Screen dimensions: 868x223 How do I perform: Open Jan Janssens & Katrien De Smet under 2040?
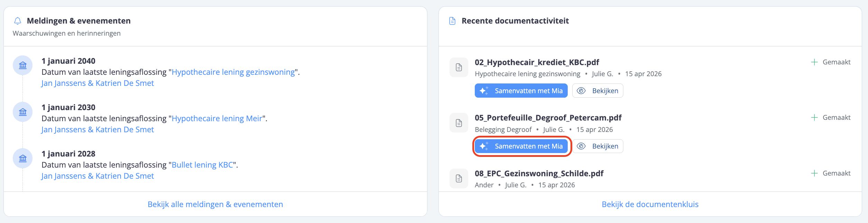[x=97, y=83]
